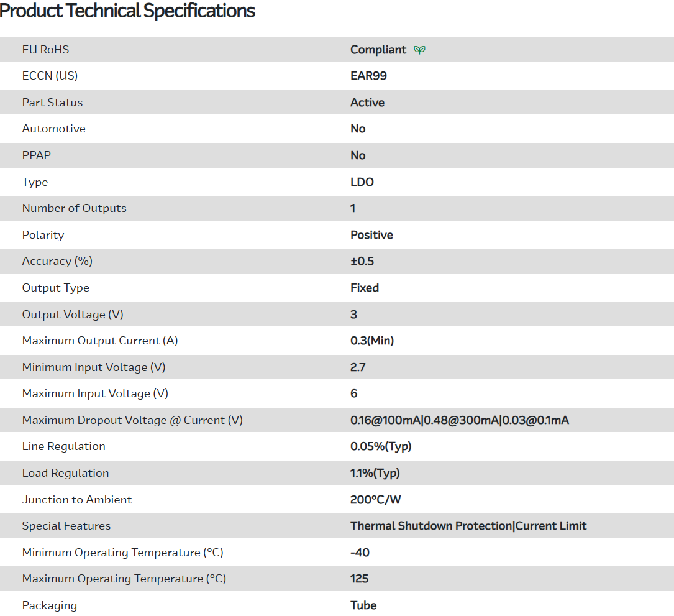Click the ±0.5 accuracy value
Screen dimensions: 674x616
point(362,261)
